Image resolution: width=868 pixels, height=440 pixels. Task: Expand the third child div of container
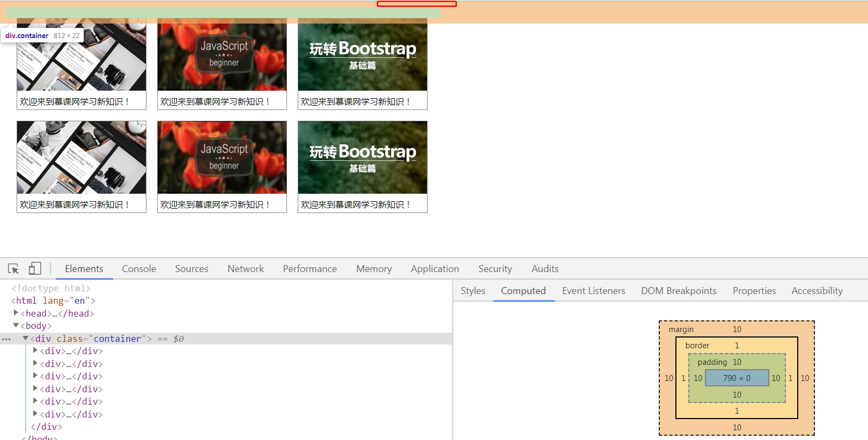coord(35,376)
